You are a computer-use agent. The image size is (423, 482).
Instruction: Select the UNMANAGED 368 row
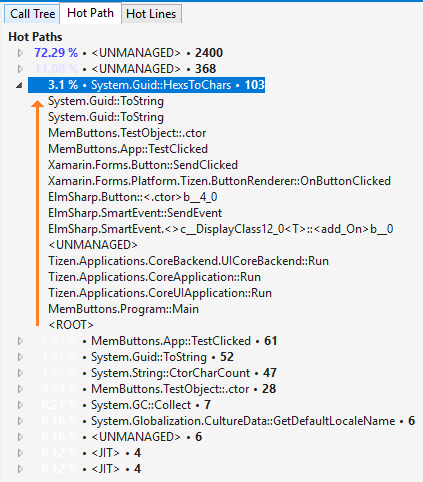[125, 69]
